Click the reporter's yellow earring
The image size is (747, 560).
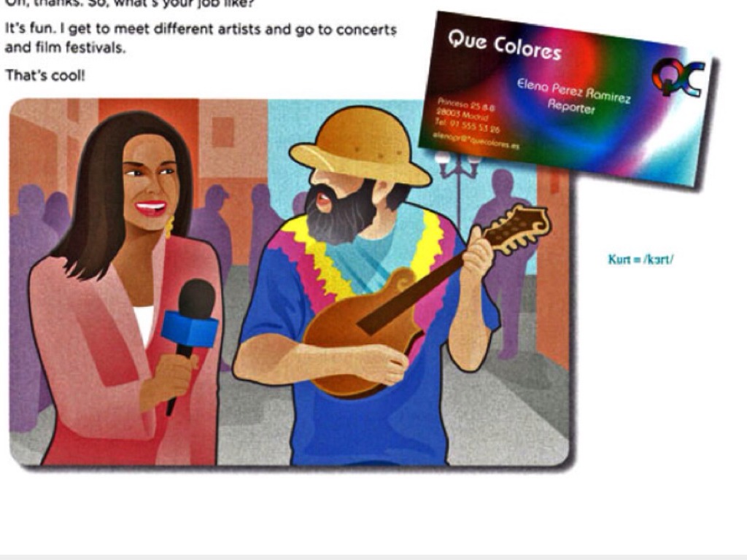(169, 227)
